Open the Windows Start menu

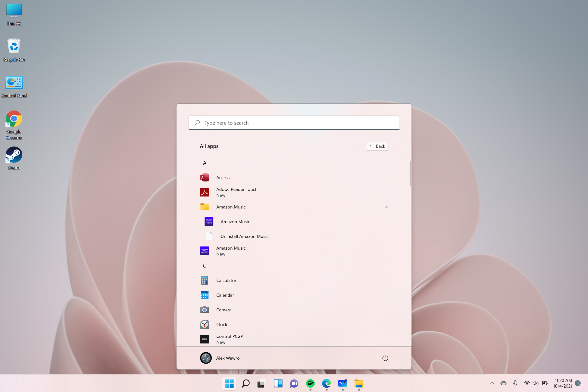(229, 384)
